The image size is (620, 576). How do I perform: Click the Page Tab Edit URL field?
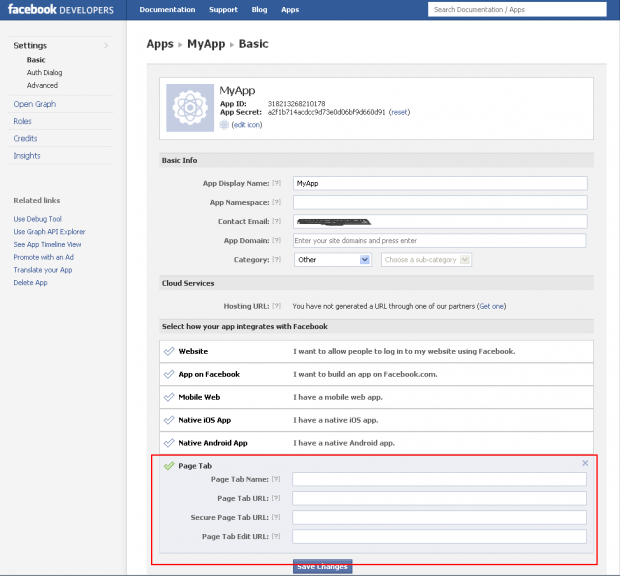click(x=439, y=536)
